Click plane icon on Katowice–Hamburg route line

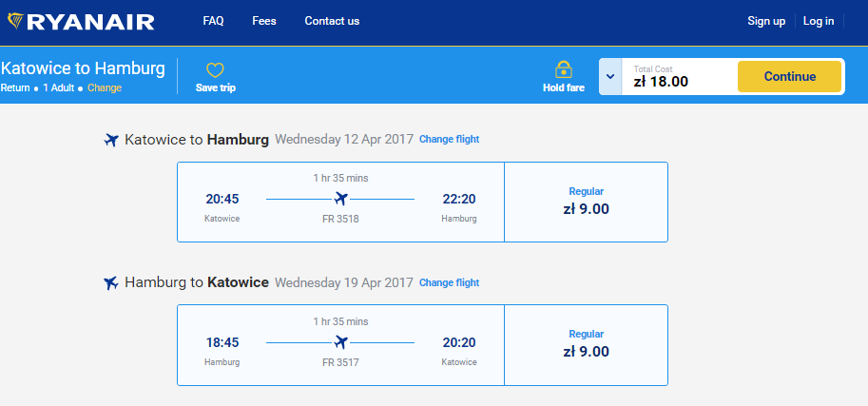pyautogui.click(x=341, y=199)
